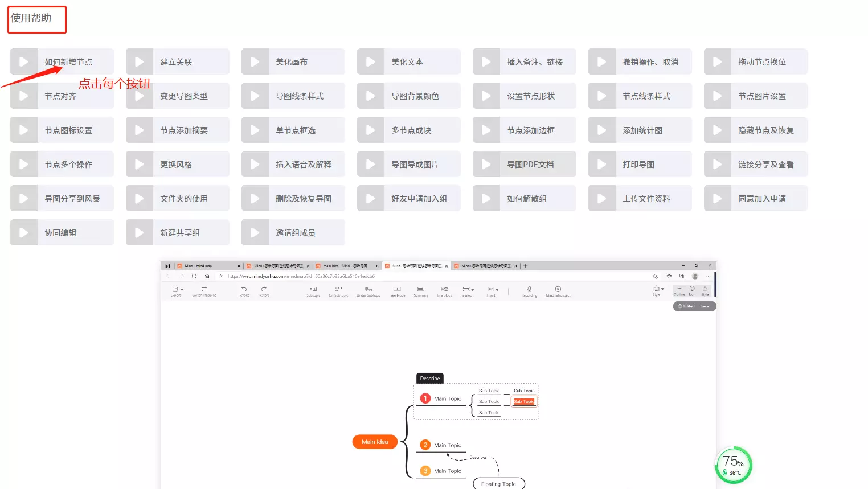The width and height of the screenshot is (868, 489).
Task: Click the Free Node toolbar icon
Action: [397, 289]
